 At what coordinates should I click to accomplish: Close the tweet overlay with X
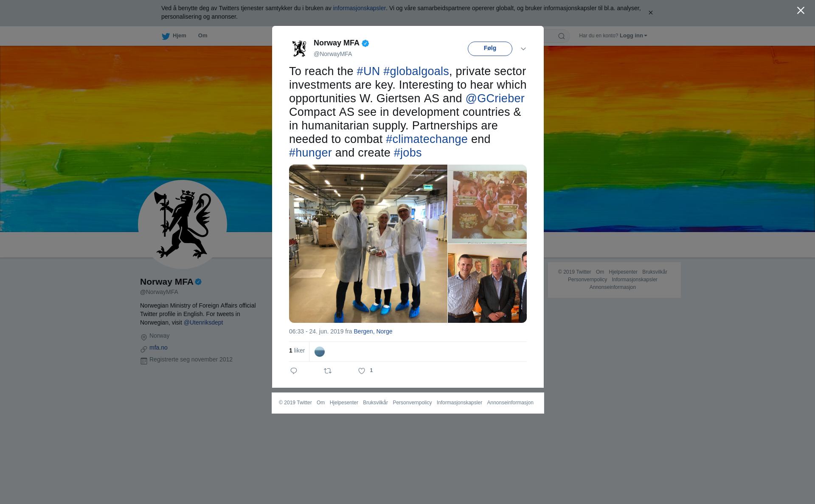(x=801, y=10)
